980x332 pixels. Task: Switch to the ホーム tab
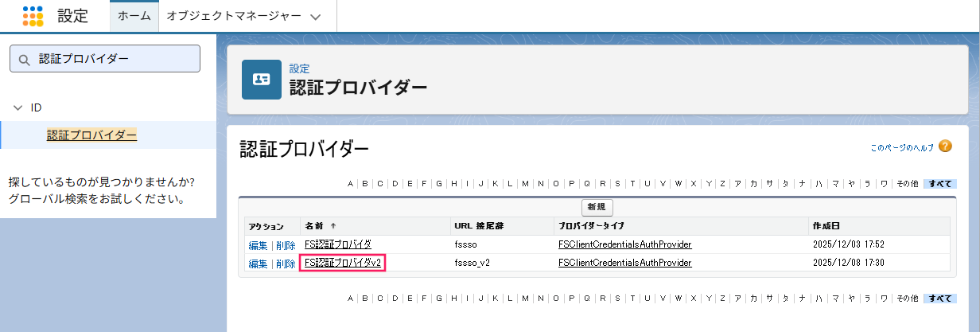tap(134, 16)
